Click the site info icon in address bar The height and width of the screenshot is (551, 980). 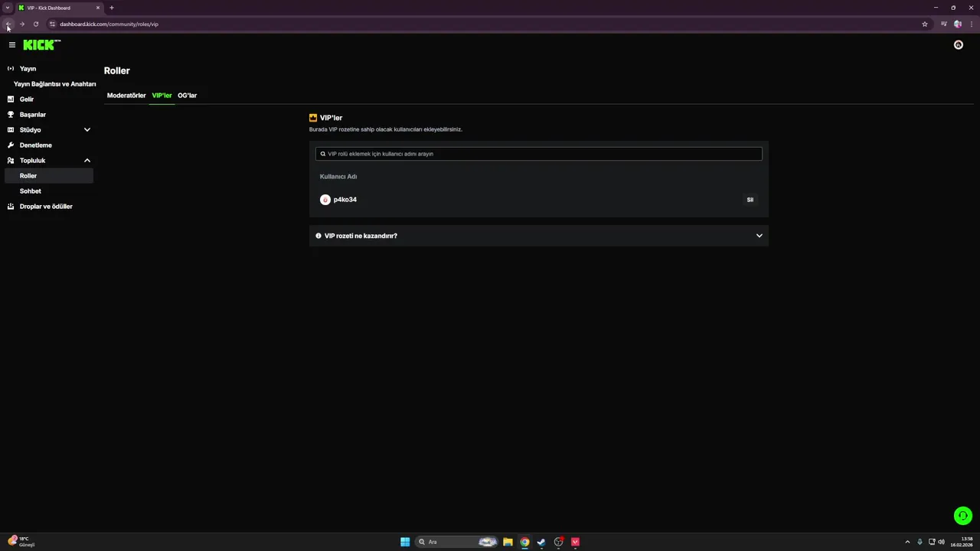point(52,24)
